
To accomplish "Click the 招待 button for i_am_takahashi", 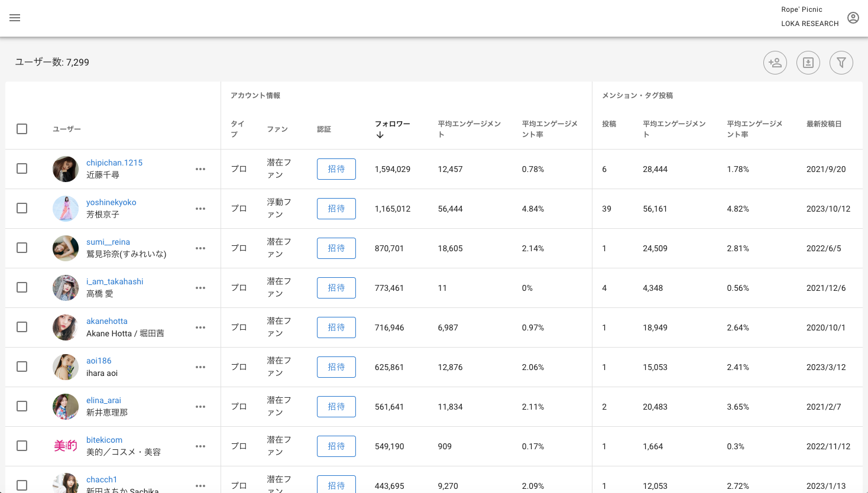I will (x=336, y=288).
